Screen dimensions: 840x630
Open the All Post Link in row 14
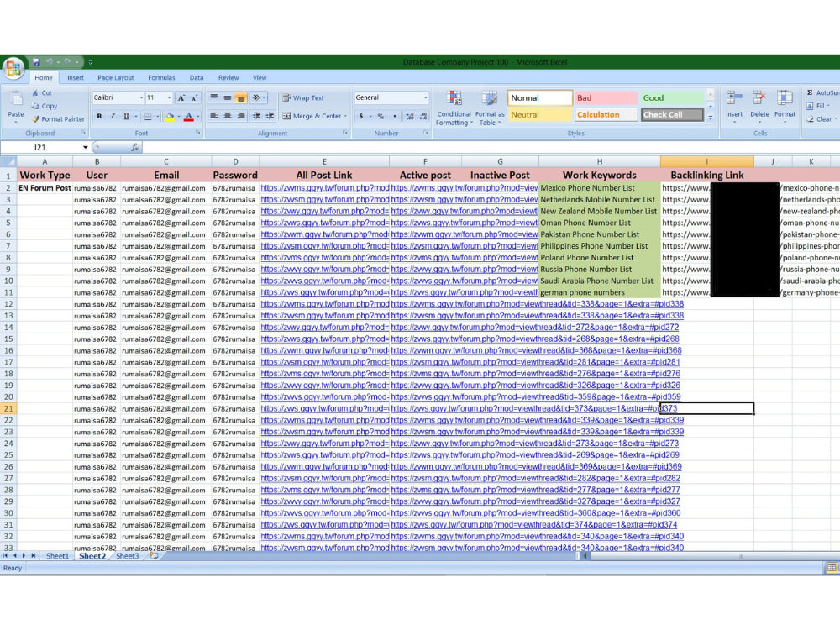coord(324,328)
